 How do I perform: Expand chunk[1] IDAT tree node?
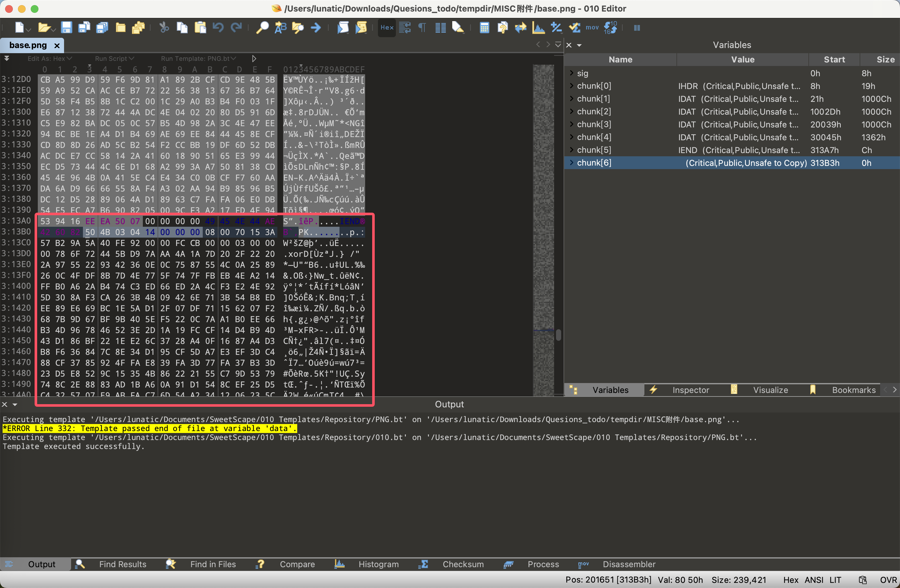(x=571, y=99)
